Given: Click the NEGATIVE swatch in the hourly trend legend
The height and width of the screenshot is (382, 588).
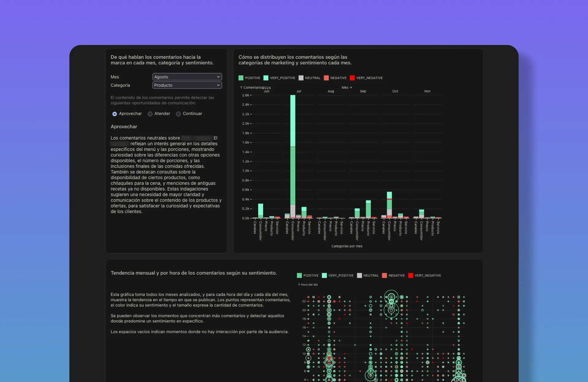Looking at the screenshot, I should [x=385, y=275].
